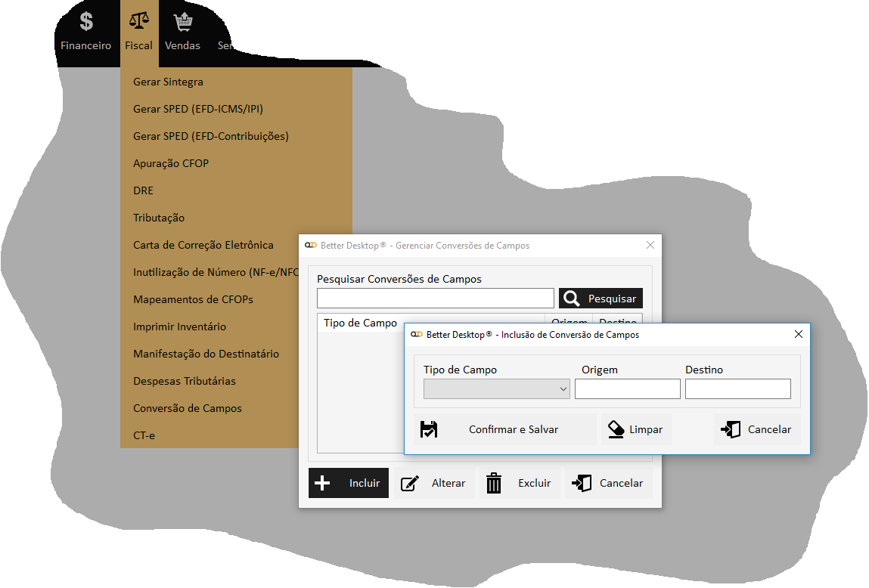Image resolution: width=869 pixels, height=588 pixels.
Task: Click the Origem text field
Action: 627,388
